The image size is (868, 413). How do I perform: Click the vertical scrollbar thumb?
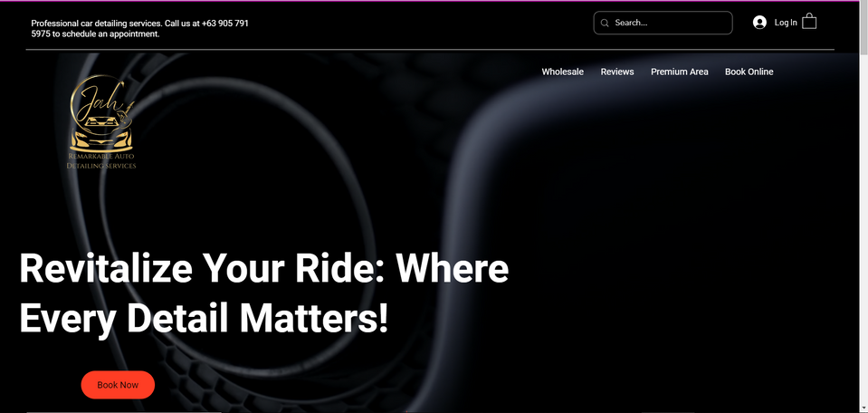[863, 28]
